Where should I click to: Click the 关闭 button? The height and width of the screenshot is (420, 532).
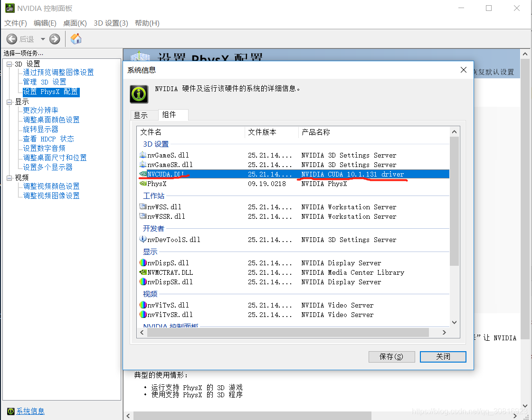point(443,356)
